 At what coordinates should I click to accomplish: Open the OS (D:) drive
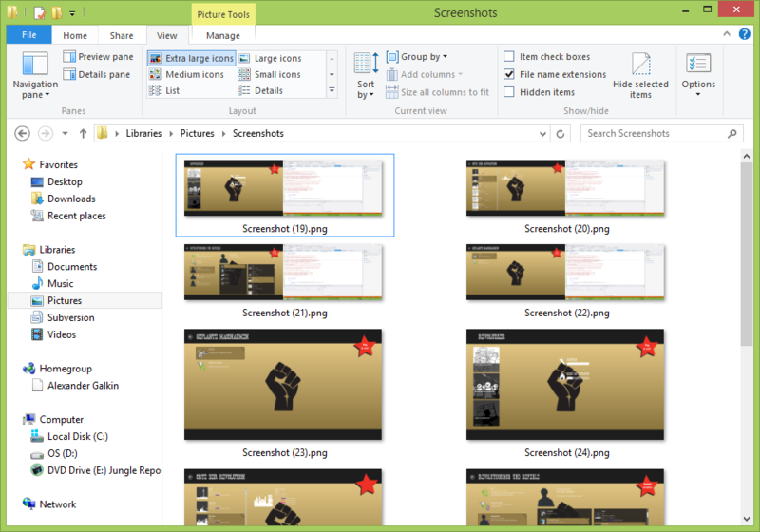coord(54,453)
